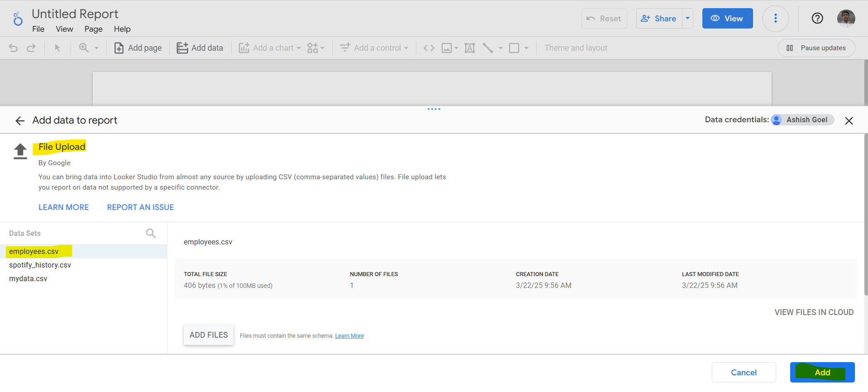Click the ADD FILES button
Viewport: 868px width, 392px height.
[x=209, y=335]
